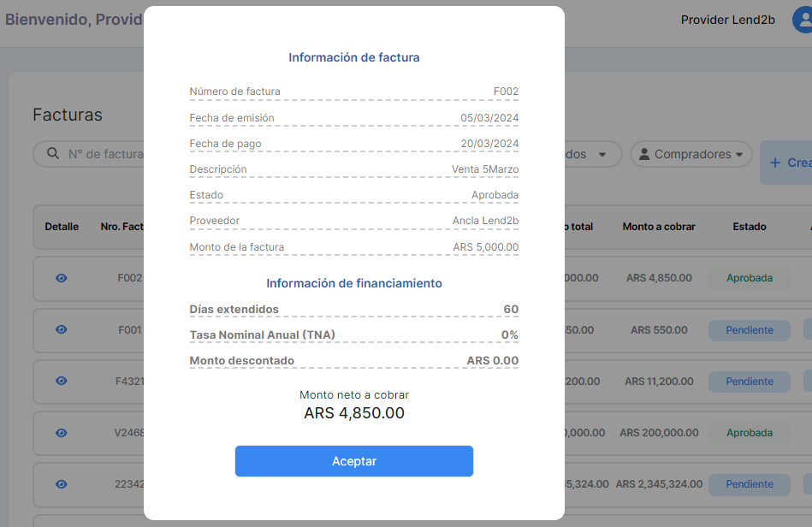Click Pendiente status in the F4321 row
The height and width of the screenshot is (527, 812).
749,382
